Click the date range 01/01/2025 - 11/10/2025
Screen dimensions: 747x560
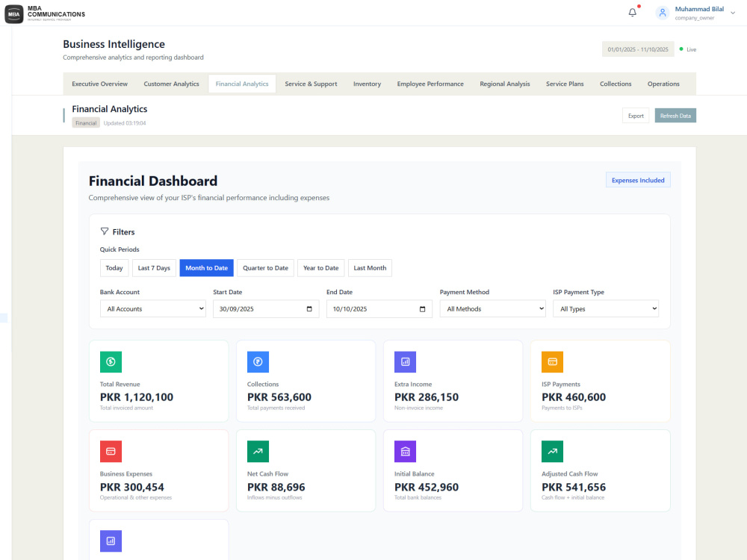click(x=638, y=49)
